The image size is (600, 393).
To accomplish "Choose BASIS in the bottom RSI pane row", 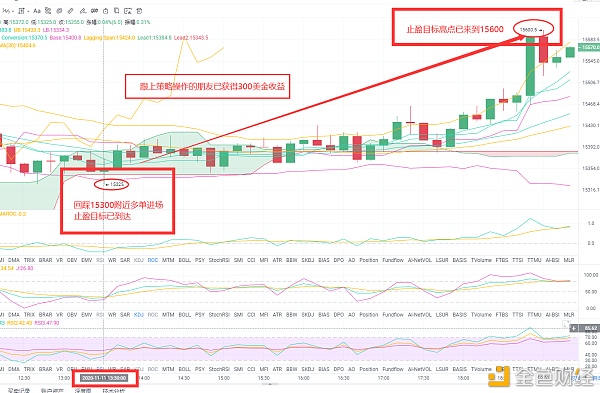I will [460, 369].
